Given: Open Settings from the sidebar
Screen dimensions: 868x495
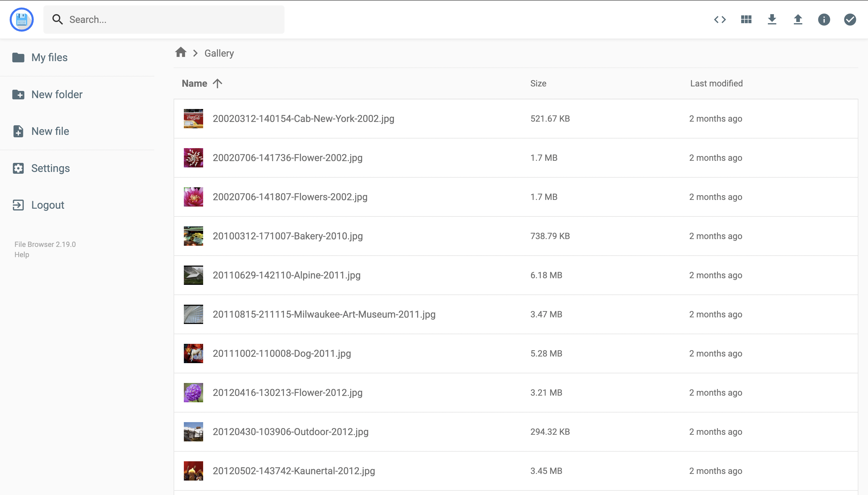Looking at the screenshot, I should tap(50, 168).
